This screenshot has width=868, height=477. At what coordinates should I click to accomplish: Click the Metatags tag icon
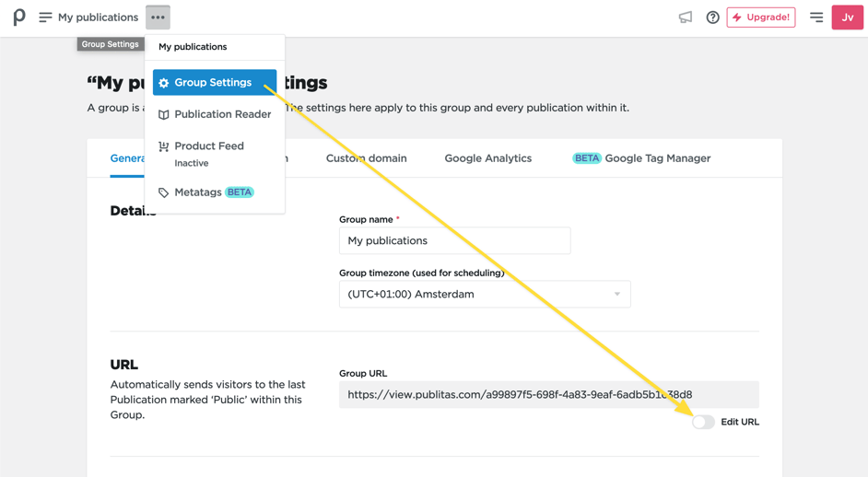coord(164,192)
